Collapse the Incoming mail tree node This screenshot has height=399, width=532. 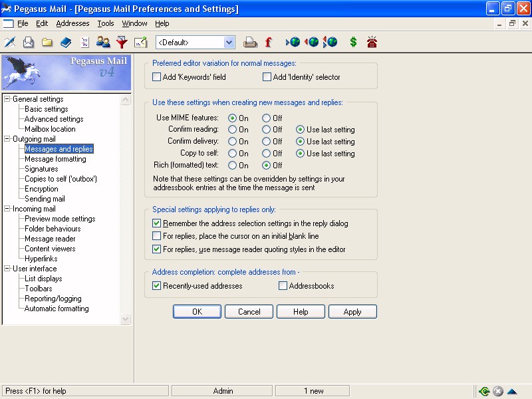(7, 209)
